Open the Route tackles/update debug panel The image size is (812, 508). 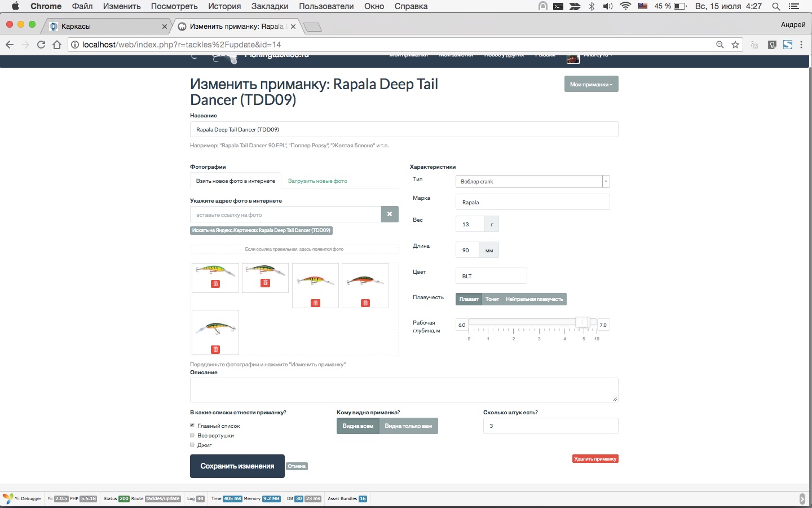coord(156,498)
